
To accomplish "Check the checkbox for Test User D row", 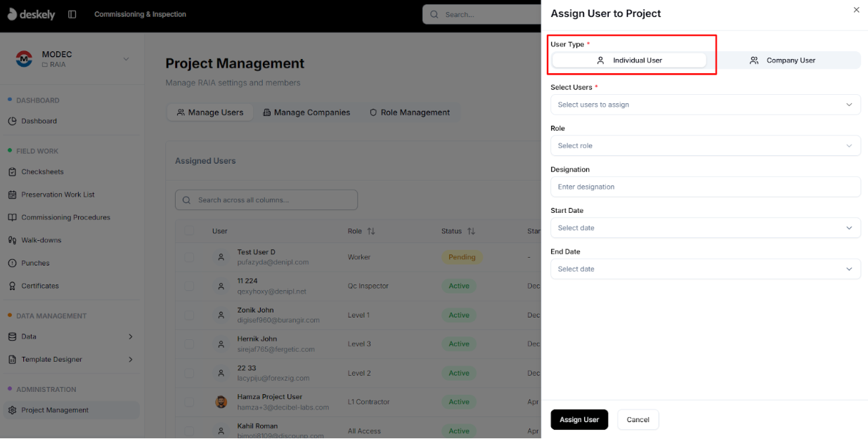I will (x=188, y=256).
